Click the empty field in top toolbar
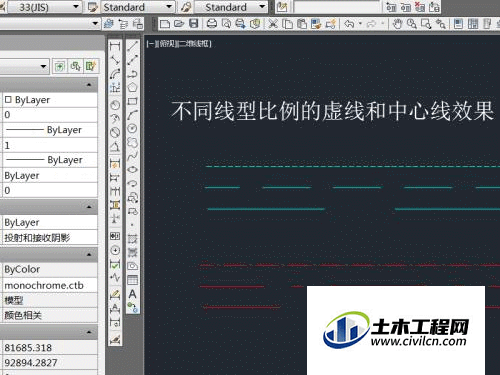The width and height of the screenshot is (500, 375). click(x=336, y=7)
